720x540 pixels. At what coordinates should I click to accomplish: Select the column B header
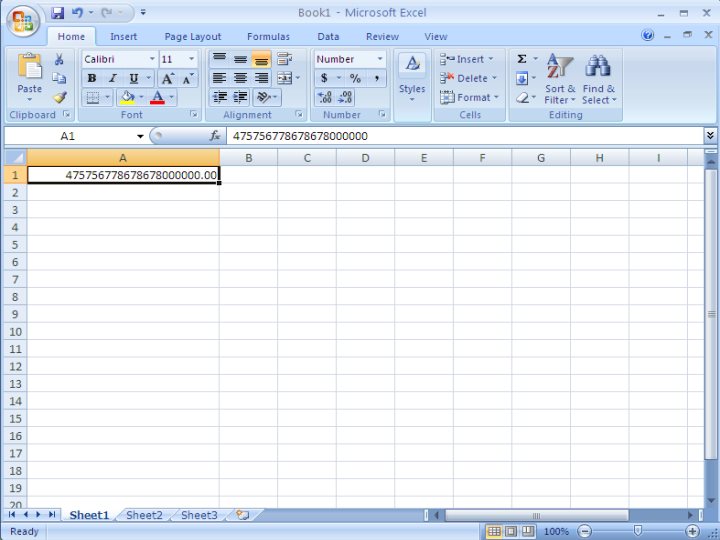248,158
